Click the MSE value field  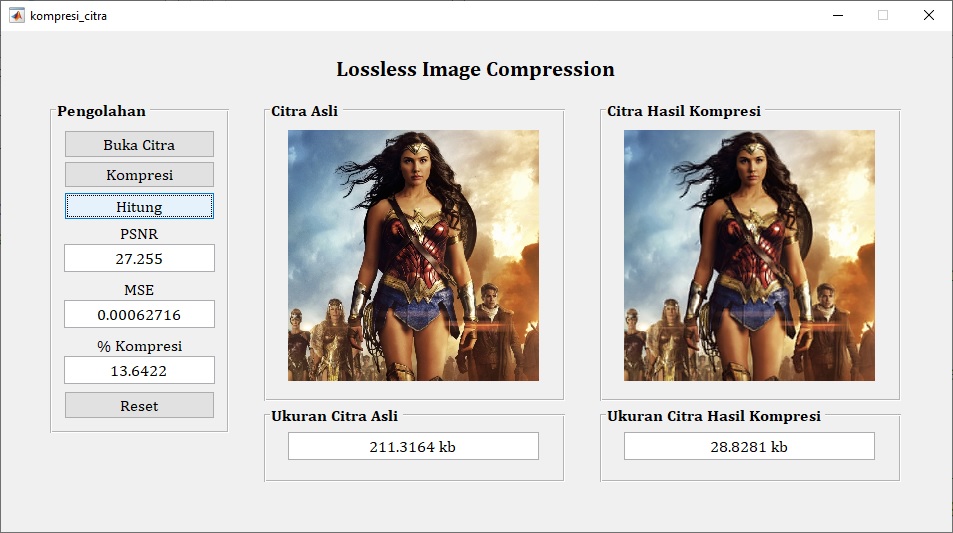(139, 314)
